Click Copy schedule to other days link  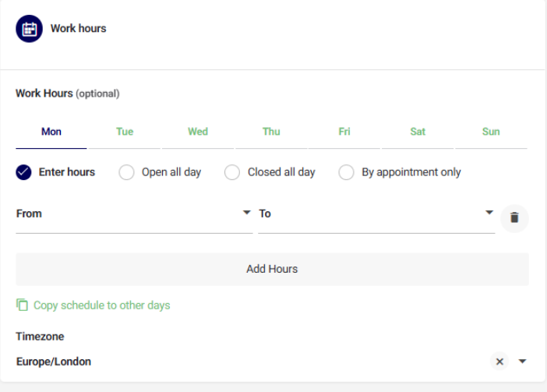[102, 305]
